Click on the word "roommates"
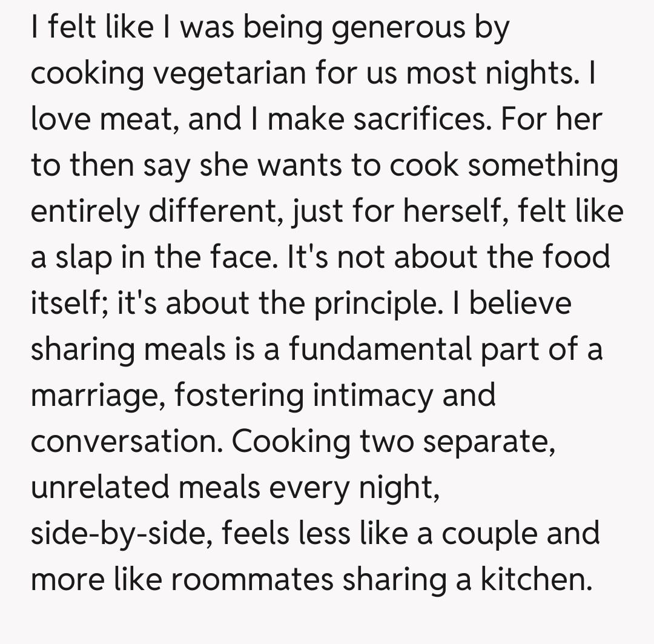Viewport: 654px width, 644px height. point(252,580)
